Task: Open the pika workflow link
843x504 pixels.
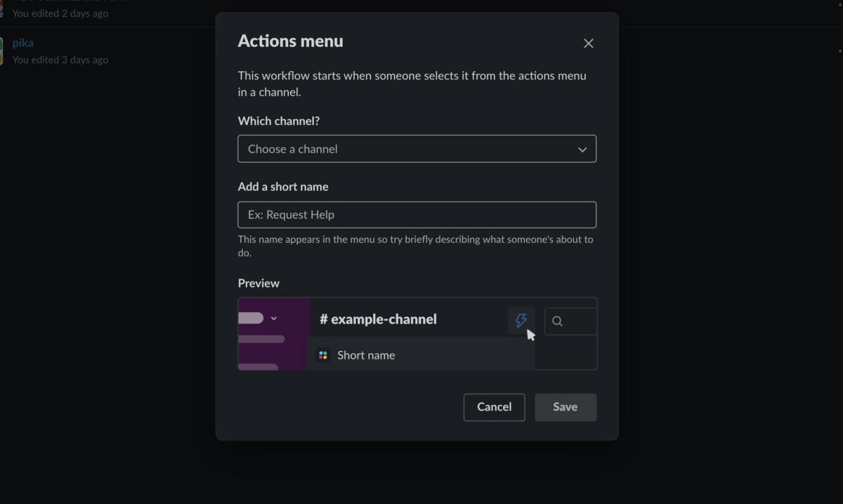Action: [23, 43]
